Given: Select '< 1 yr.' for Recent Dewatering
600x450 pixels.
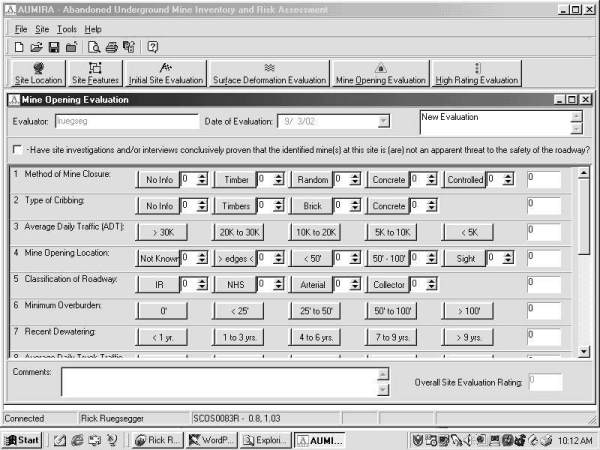Looking at the screenshot, I should [161, 337].
